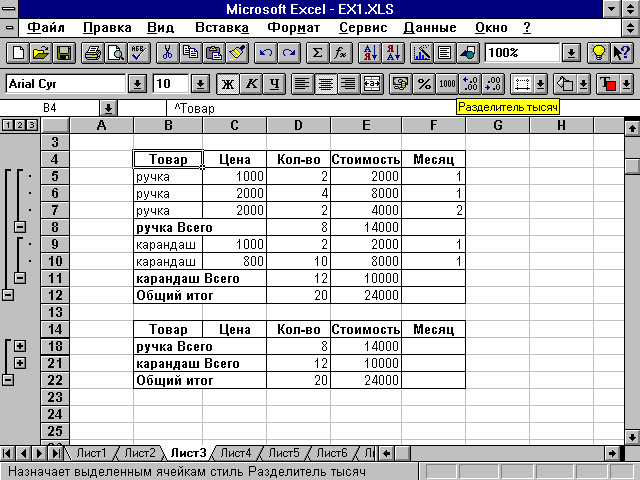Open a file with the folder icon

(41, 53)
